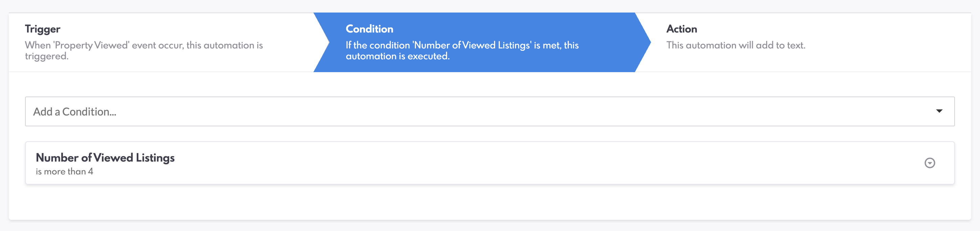Click the caret arrow in condition selector
This screenshot has height=231, width=980.
(x=939, y=111)
